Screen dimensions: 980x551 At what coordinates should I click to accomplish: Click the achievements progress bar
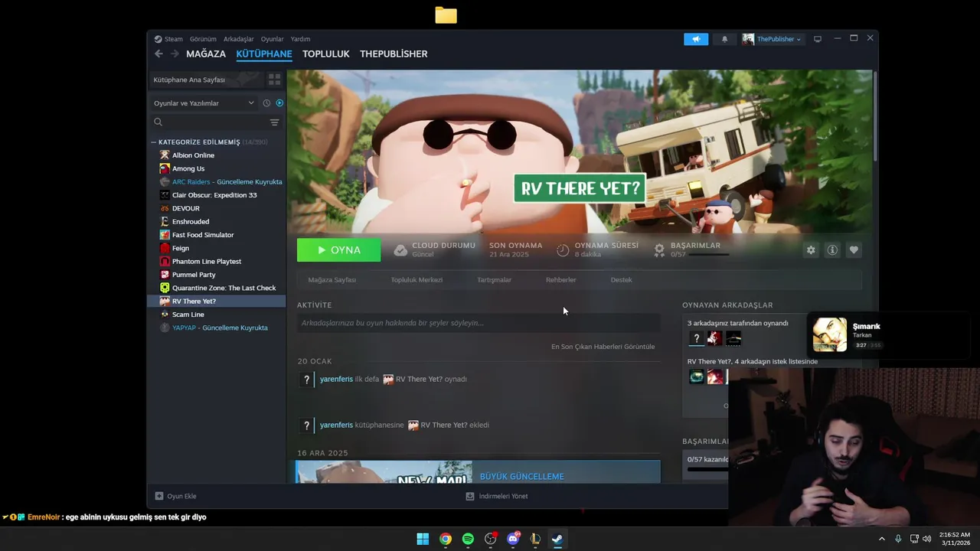(708, 254)
